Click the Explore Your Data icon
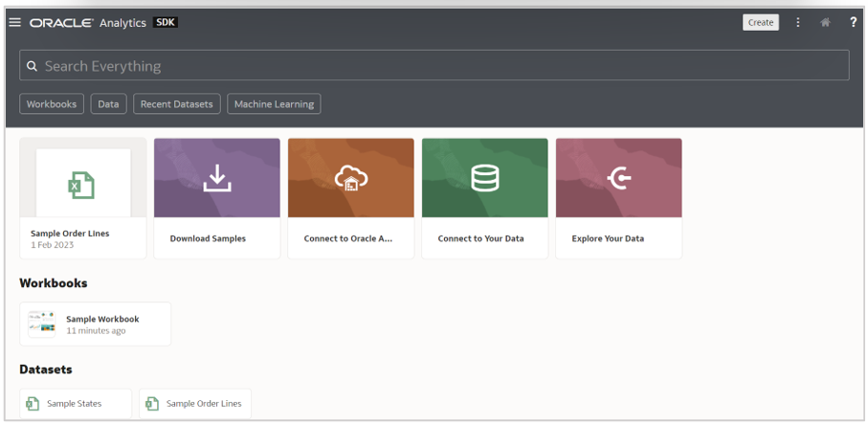This screenshot has height=425, width=868. 619,178
